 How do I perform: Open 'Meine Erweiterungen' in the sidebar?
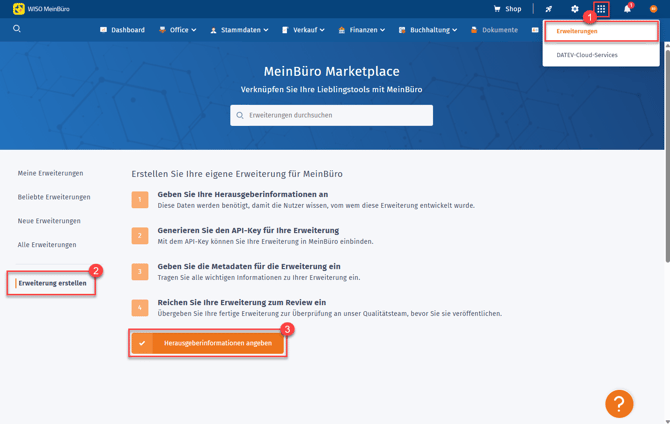coord(50,173)
